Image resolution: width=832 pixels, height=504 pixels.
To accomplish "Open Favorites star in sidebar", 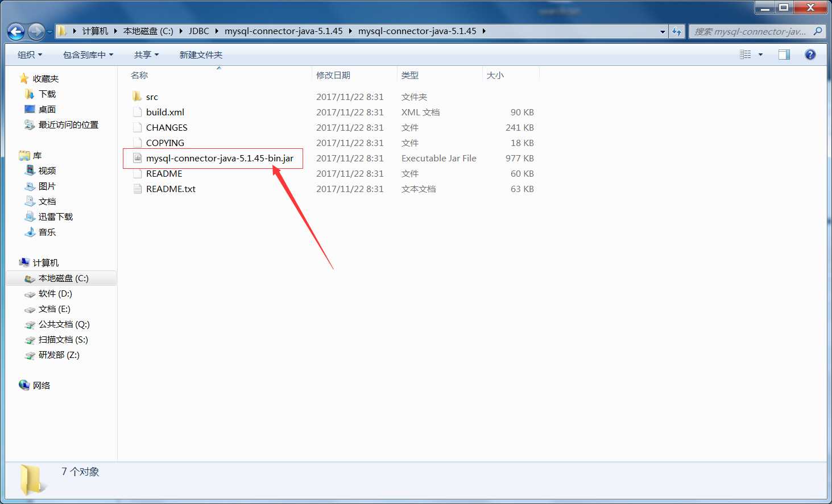I will pyautogui.click(x=24, y=78).
